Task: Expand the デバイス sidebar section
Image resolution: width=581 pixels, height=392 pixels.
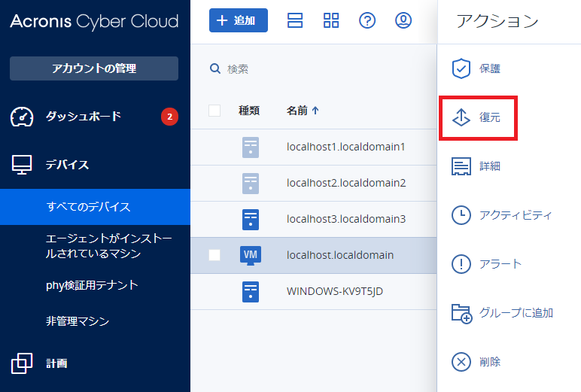Action: point(66,165)
